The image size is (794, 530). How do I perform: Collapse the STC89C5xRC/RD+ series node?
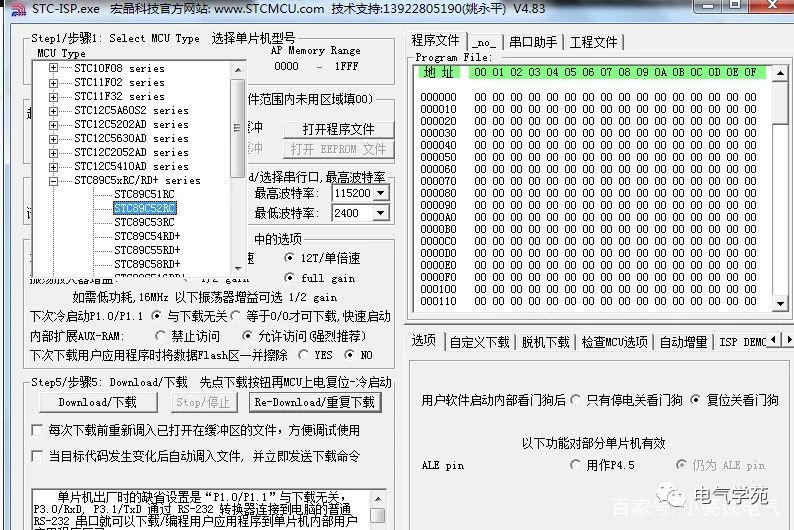click(x=53, y=181)
